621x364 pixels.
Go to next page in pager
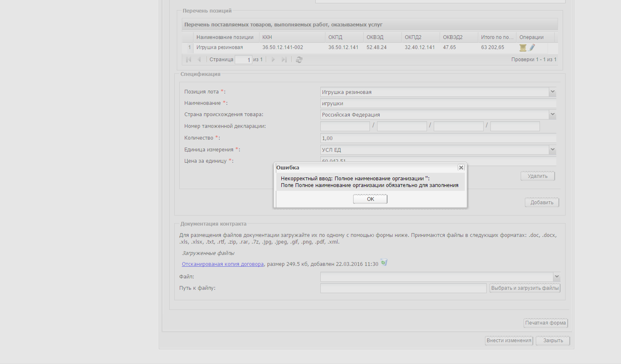pos(273,60)
